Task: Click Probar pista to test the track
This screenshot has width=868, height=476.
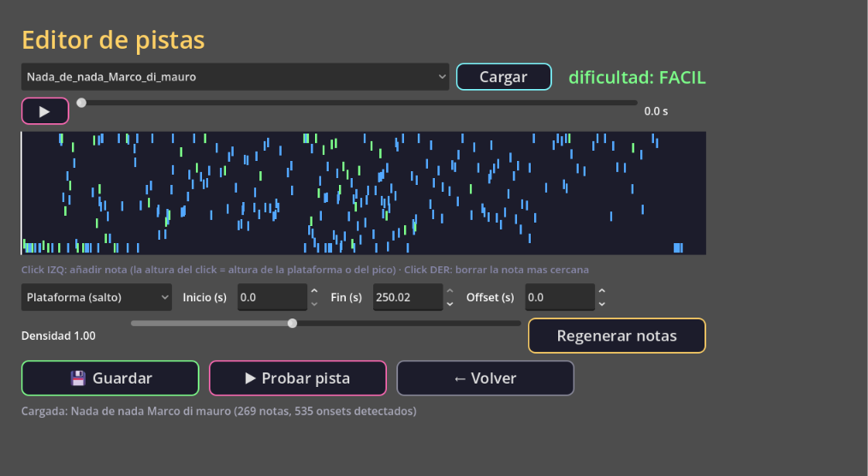Action: pyautogui.click(x=298, y=378)
